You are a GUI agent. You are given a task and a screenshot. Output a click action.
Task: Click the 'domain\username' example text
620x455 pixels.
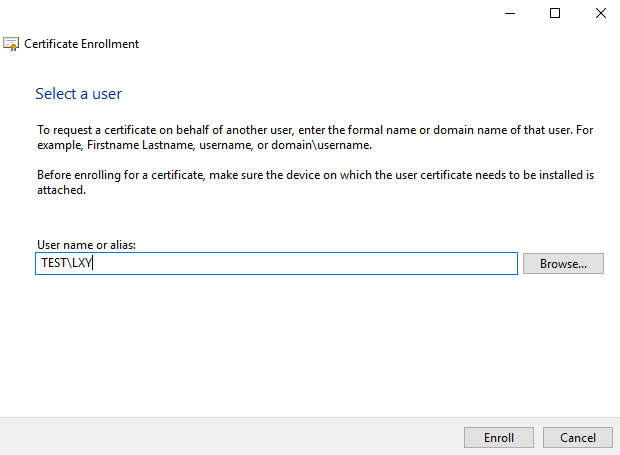click(321, 145)
